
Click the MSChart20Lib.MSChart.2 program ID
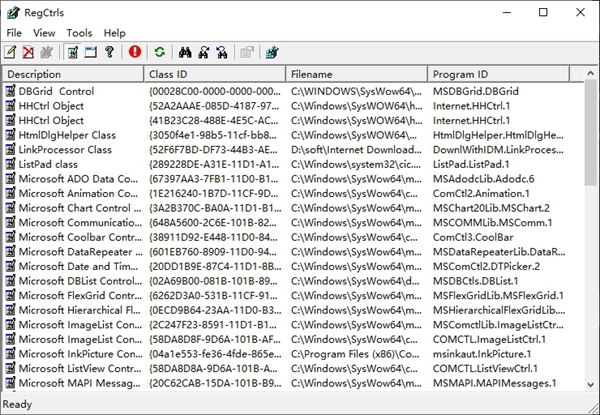click(491, 208)
